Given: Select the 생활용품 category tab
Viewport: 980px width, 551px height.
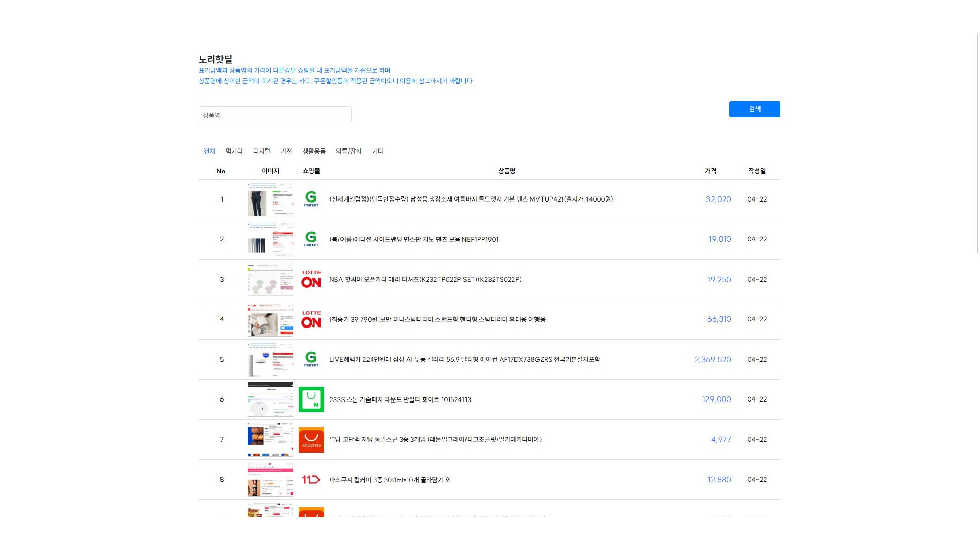Looking at the screenshot, I should 314,151.
